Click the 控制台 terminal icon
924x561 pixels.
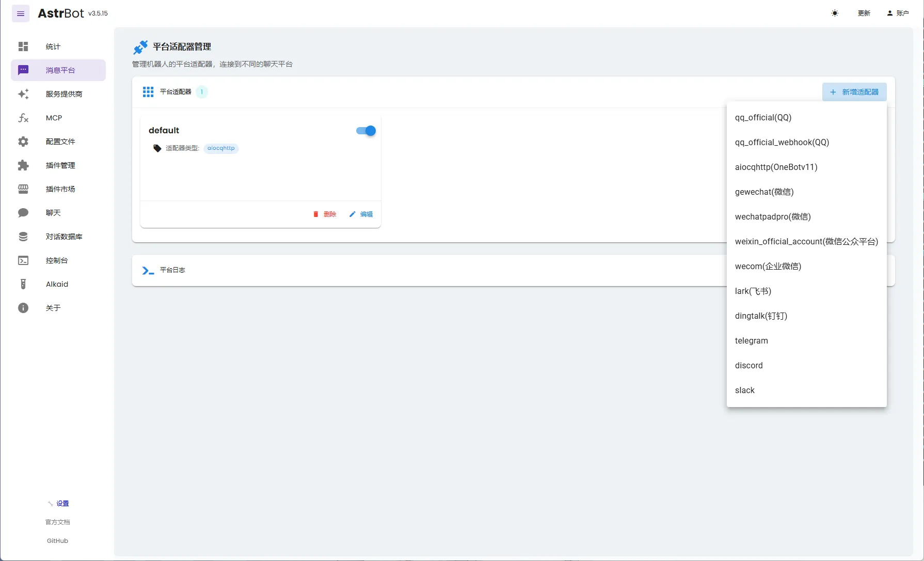(x=23, y=260)
